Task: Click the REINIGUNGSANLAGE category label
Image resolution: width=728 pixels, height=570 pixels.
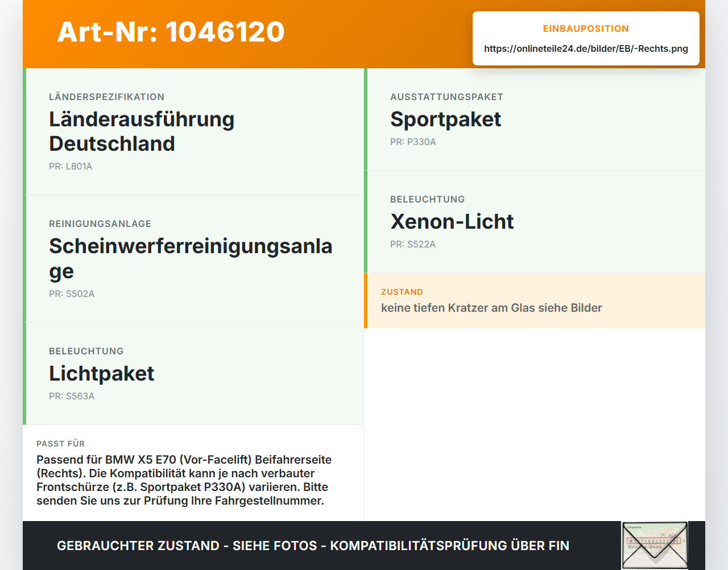Action: click(100, 224)
